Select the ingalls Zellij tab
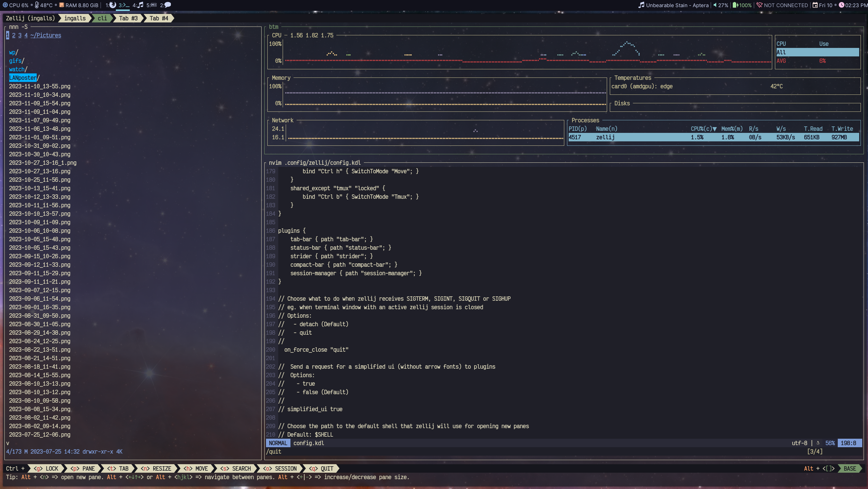The height and width of the screenshot is (489, 868). [75, 18]
